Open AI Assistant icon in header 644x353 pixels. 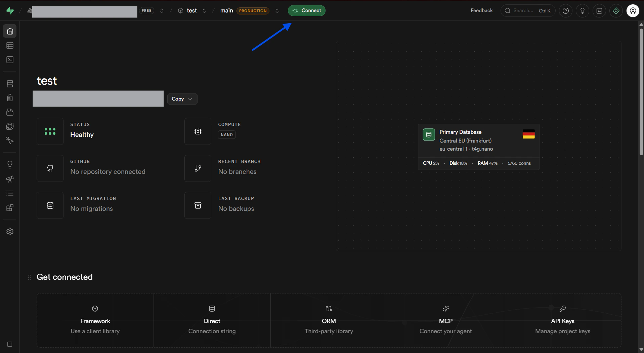616,11
